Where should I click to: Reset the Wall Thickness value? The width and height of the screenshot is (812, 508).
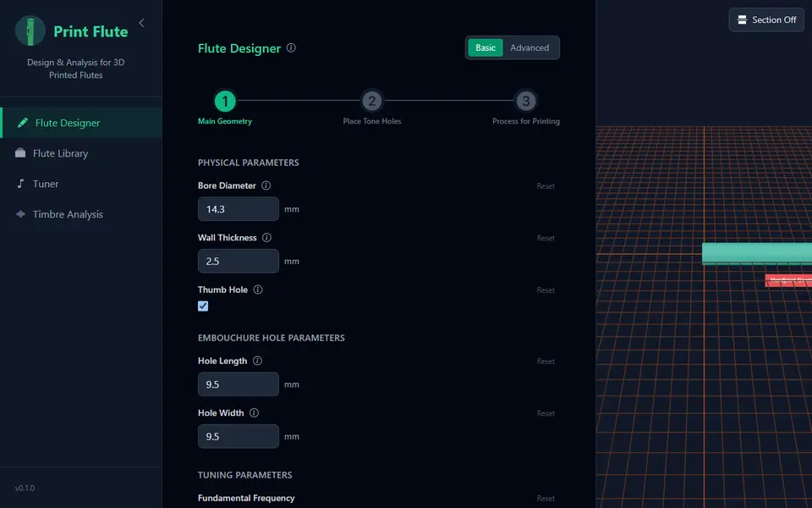(546, 238)
